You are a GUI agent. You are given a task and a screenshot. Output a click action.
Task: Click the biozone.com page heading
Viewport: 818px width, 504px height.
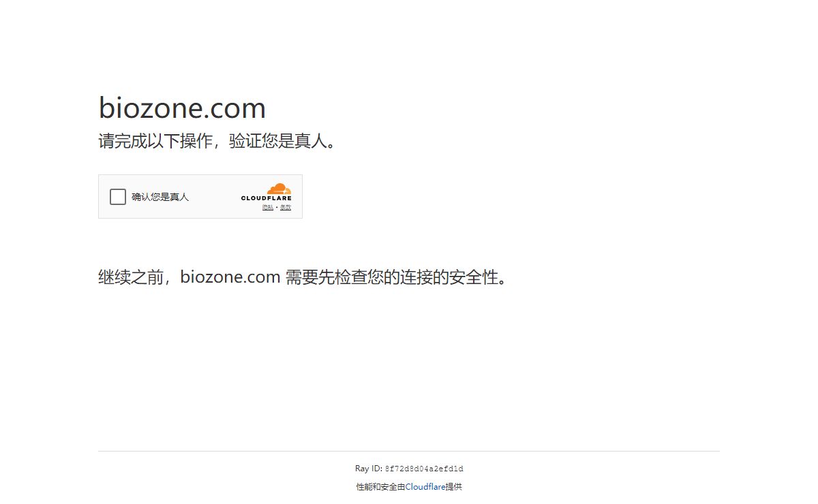[182, 108]
